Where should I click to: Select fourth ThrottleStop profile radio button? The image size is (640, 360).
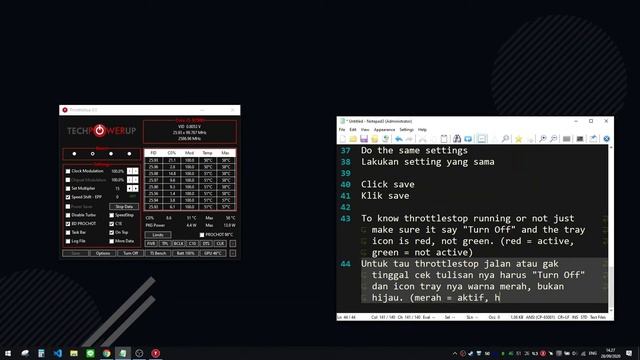point(129,154)
